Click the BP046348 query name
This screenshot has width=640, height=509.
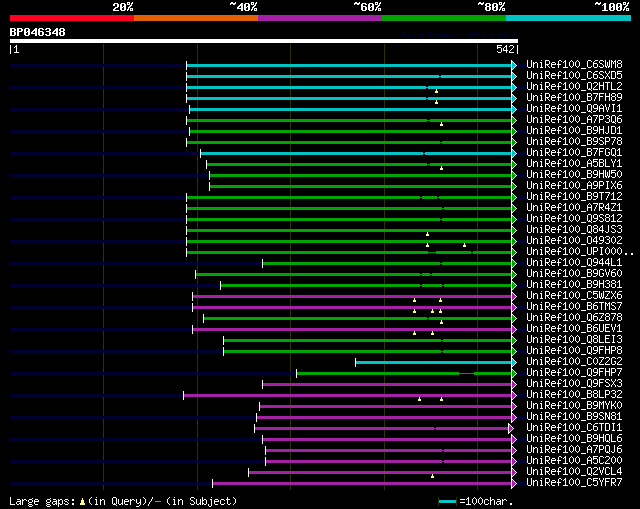(38, 32)
